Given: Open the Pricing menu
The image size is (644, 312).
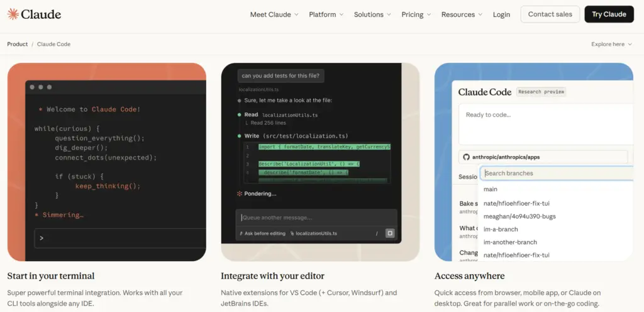Looking at the screenshot, I should tap(416, 14).
